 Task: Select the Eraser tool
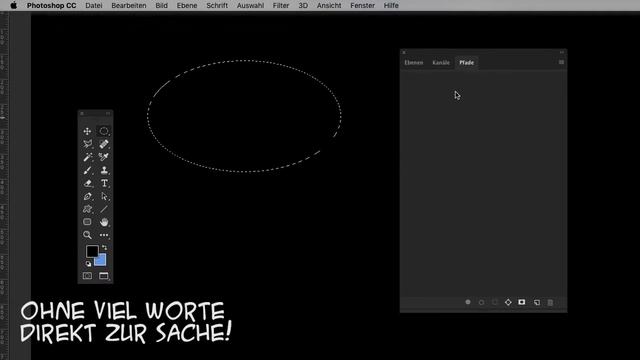click(x=87, y=183)
